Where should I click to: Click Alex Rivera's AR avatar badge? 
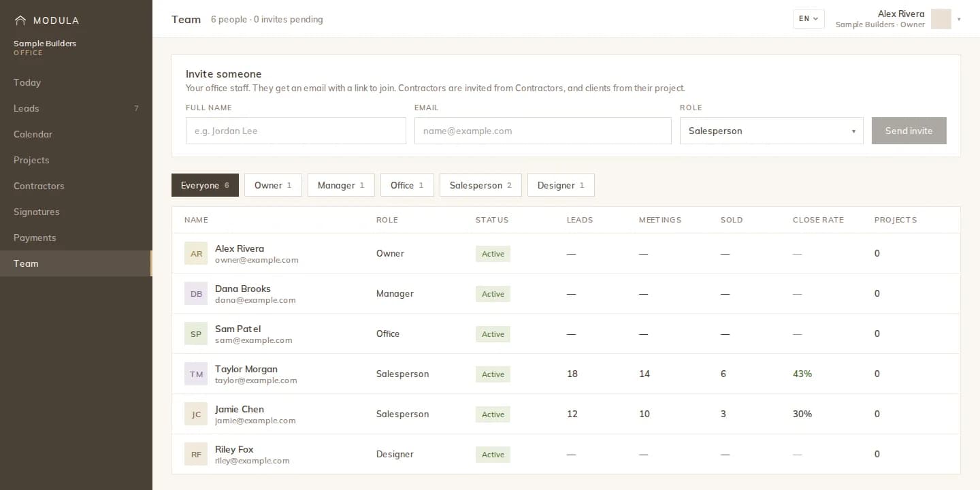click(196, 253)
